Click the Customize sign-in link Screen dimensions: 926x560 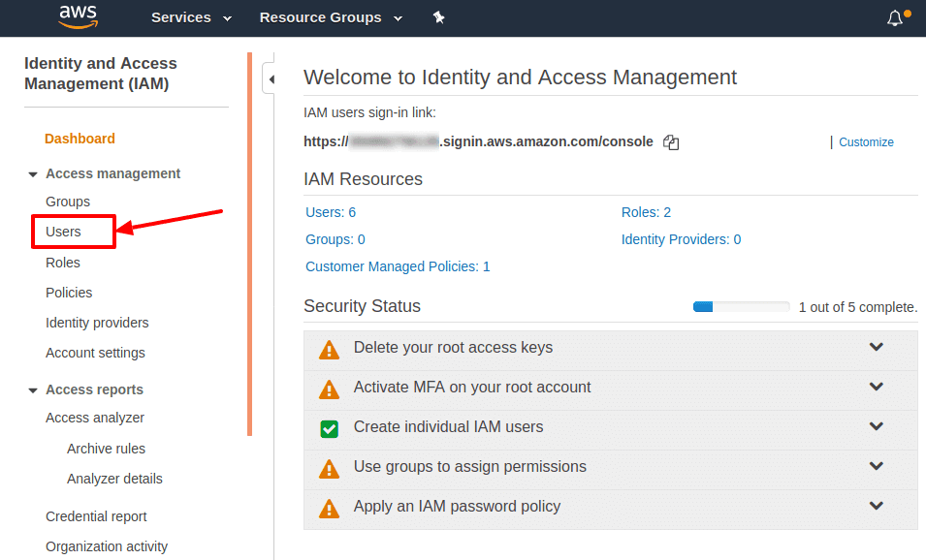pyautogui.click(x=866, y=142)
